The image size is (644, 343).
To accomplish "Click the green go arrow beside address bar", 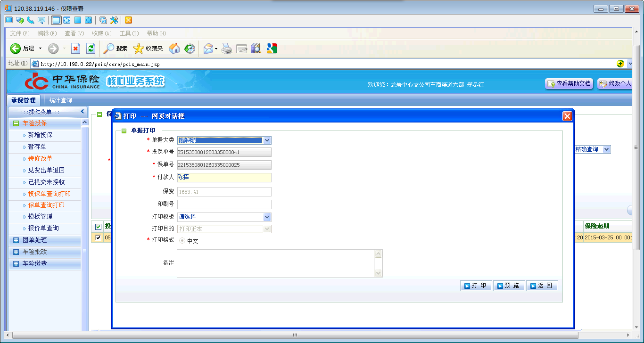I will point(620,64).
